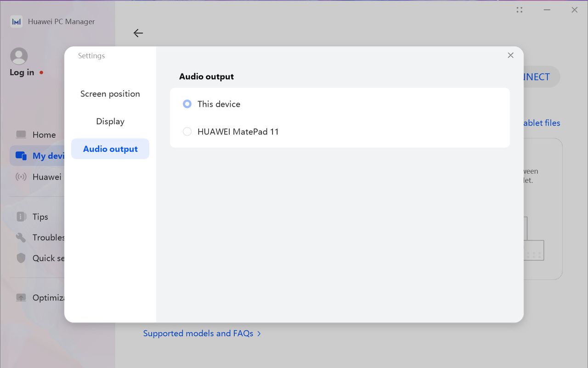Click the tablet files link
This screenshot has width=588, height=368.
tap(542, 123)
